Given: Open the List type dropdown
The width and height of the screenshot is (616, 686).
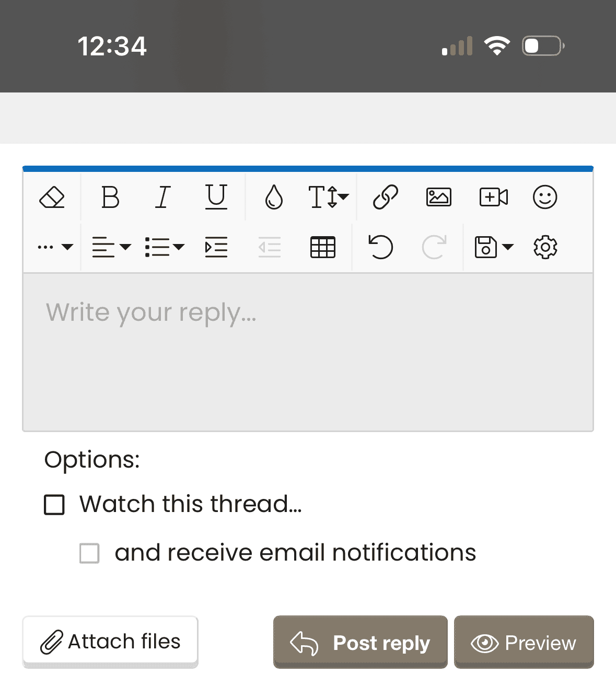Looking at the screenshot, I should 165,247.
